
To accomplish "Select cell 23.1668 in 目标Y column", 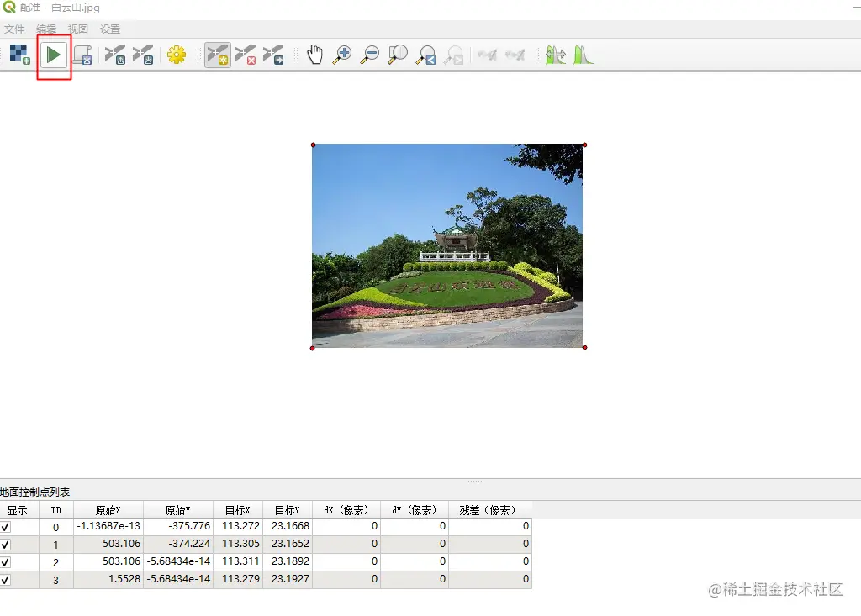I will coord(288,526).
